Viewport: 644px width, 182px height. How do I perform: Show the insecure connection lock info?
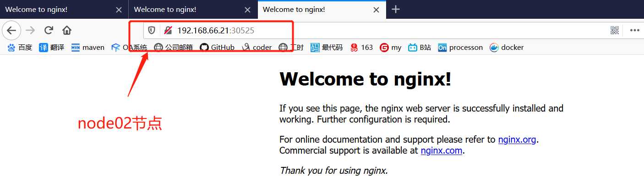(x=168, y=31)
